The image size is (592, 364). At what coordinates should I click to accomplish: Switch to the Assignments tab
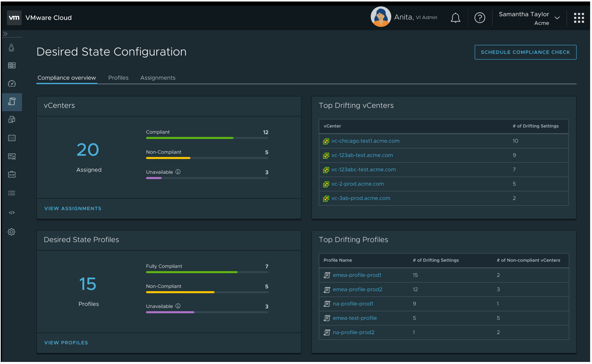point(158,78)
